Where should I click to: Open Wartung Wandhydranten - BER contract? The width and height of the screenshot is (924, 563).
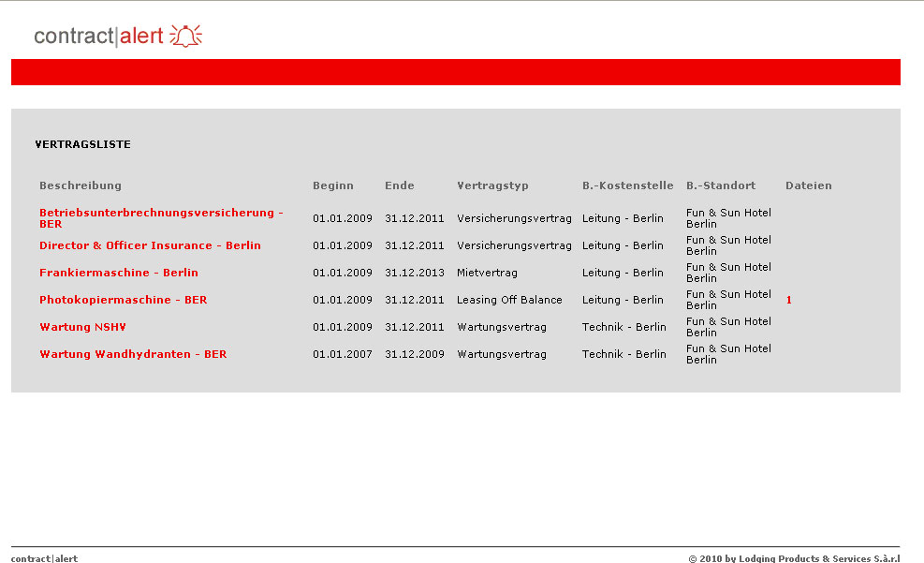pos(133,354)
